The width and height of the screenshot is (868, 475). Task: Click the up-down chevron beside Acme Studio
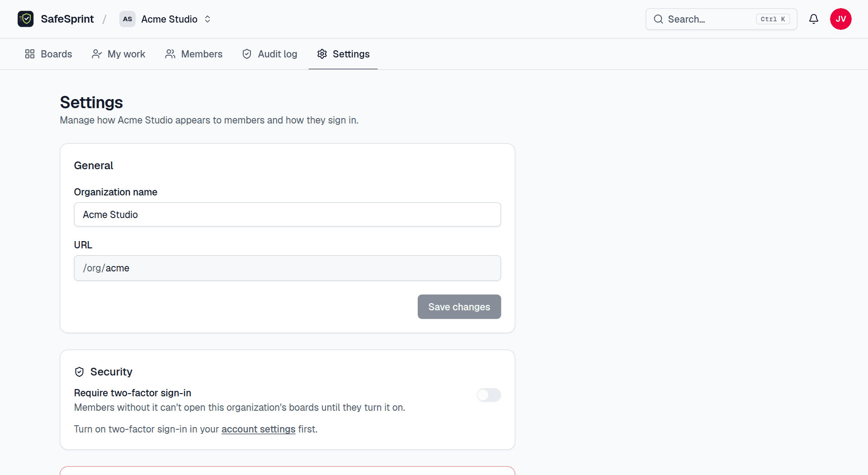[x=208, y=19]
